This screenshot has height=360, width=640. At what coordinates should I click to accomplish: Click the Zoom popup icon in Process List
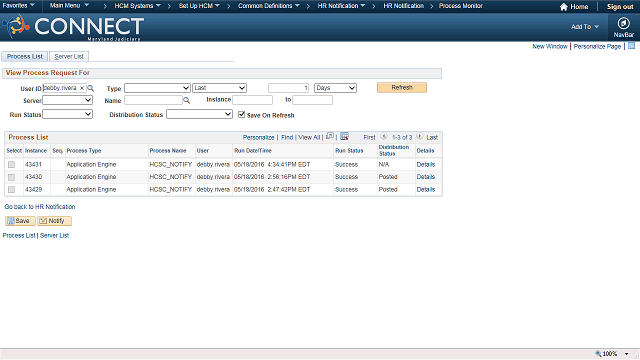click(x=330, y=136)
